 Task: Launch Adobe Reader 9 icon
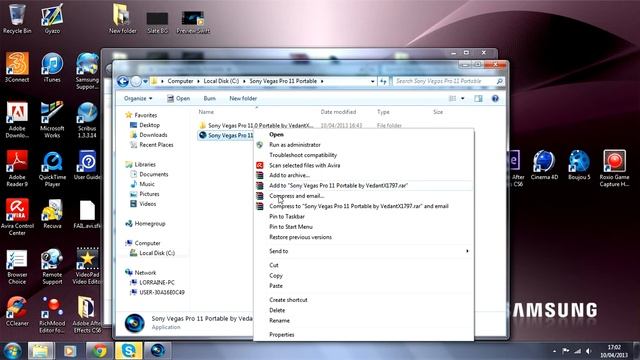17,168
